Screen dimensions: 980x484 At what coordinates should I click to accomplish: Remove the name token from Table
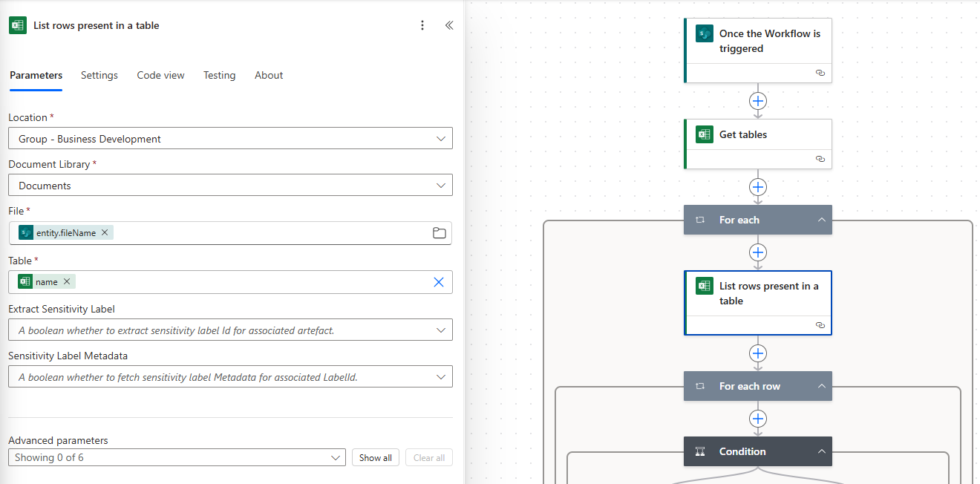click(67, 281)
